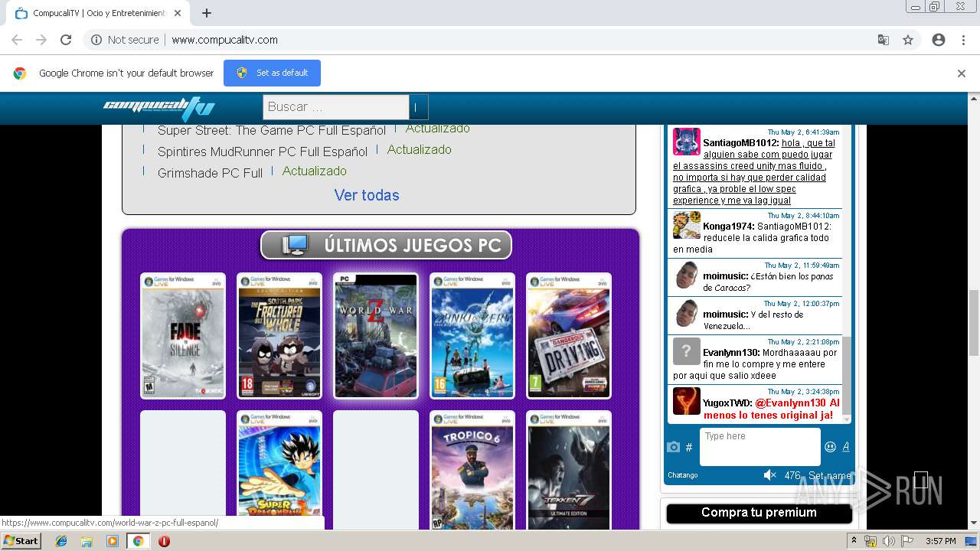
Task: Close the CompucaliTV tab
Action: point(178,13)
